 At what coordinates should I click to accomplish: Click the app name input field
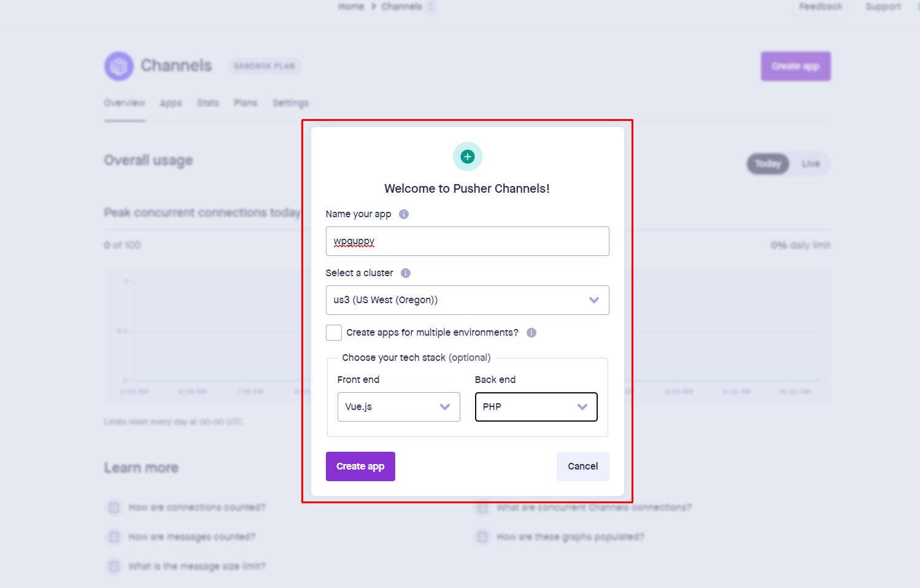pos(467,241)
